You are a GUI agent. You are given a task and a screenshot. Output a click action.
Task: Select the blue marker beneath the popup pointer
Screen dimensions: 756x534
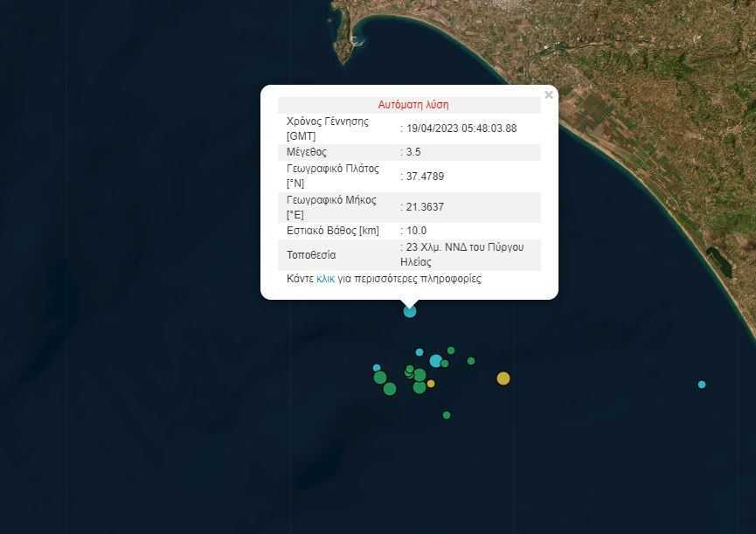(410, 311)
